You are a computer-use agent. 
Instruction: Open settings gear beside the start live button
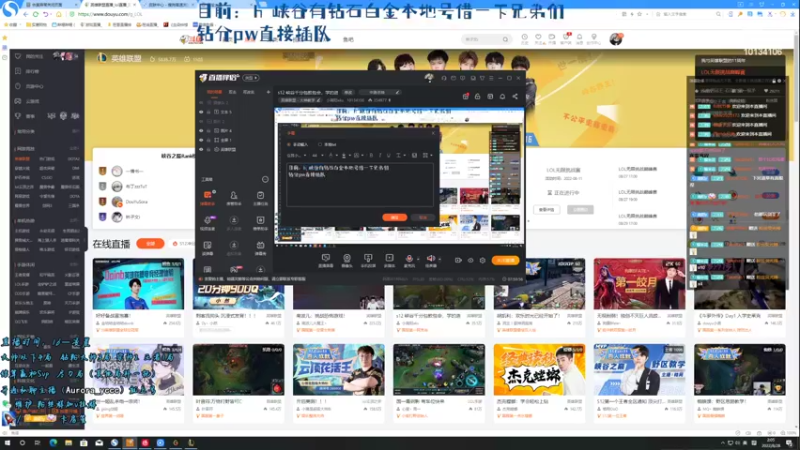[x=483, y=260]
